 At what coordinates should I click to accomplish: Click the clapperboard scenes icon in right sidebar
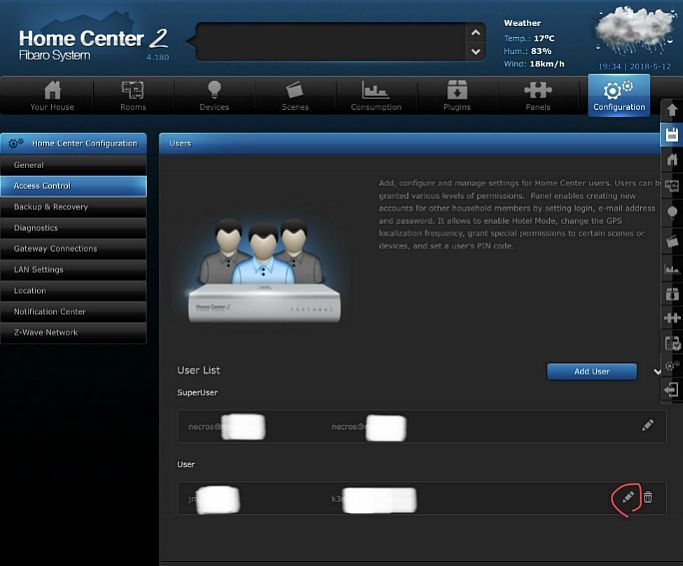click(x=672, y=241)
